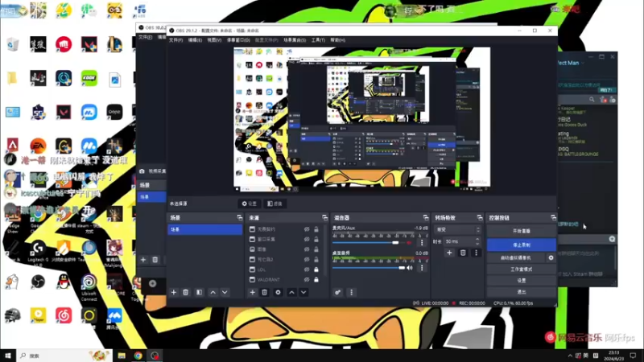644x362 pixels.
Task: Open 设置 in the Controls panel
Action: [x=521, y=280]
